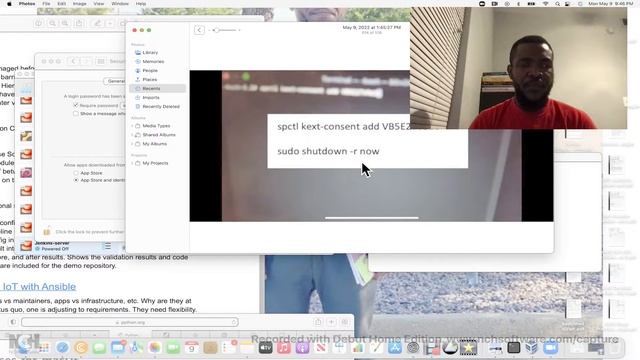Open Messages from the Dock
The height and width of the screenshot is (360, 640).
tap(99, 348)
